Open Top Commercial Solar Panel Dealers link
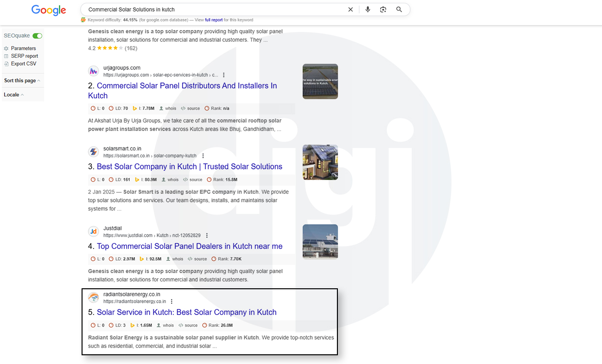This screenshot has width=602, height=364. point(189,246)
